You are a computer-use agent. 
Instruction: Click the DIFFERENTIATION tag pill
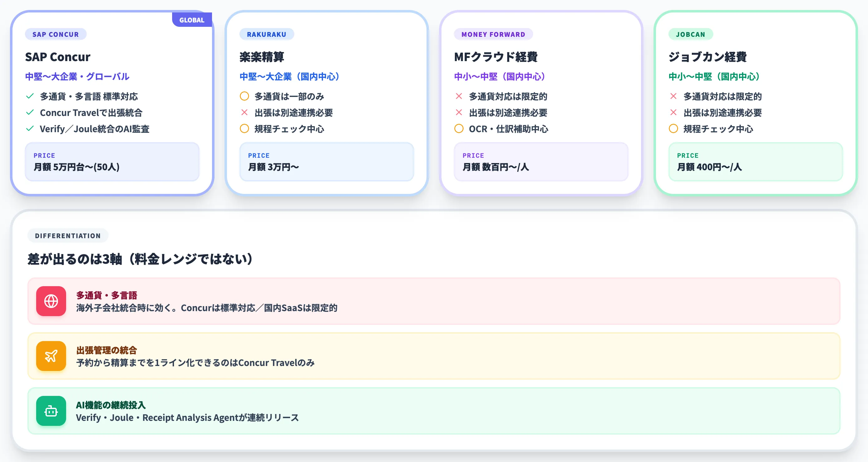pyautogui.click(x=68, y=236)
